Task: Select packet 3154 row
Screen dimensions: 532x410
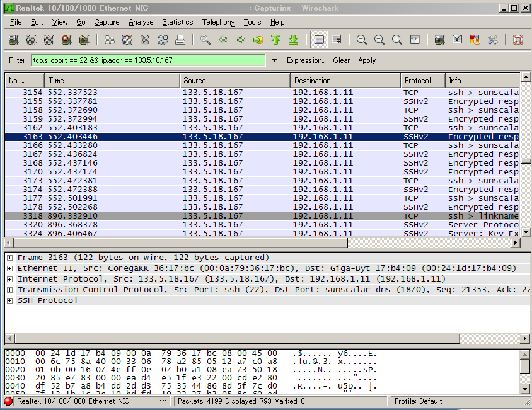Action: tap(262, 93)
